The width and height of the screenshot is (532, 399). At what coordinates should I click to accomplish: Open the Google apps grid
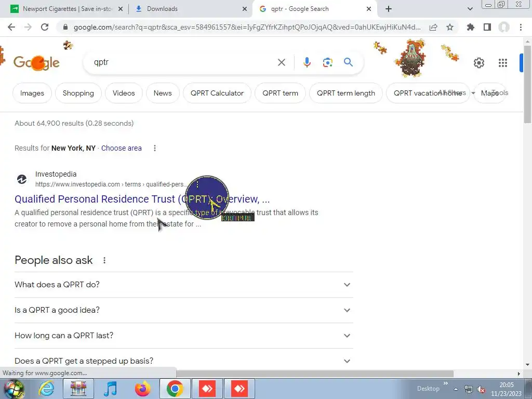(503, 63)
